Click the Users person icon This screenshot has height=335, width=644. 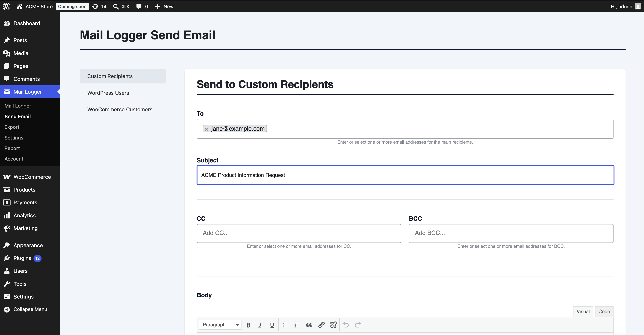coord(7,271)
